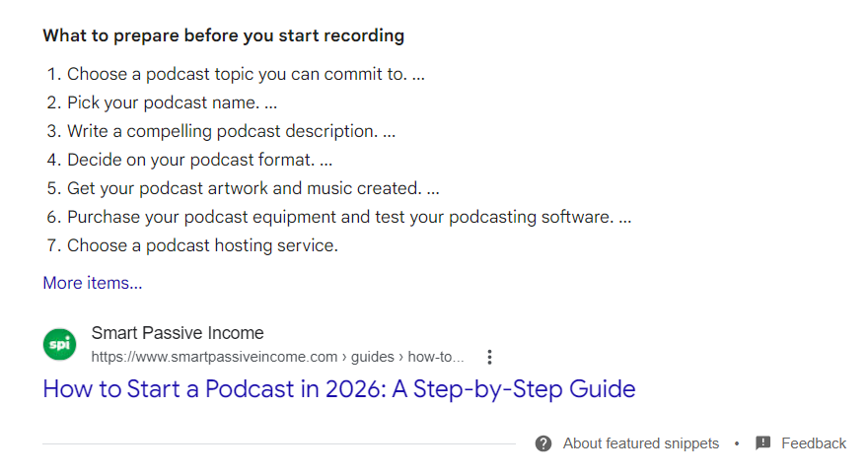
Task: Select 'Write a compelling podcast description' item
Action: click(x=232, y=132)
